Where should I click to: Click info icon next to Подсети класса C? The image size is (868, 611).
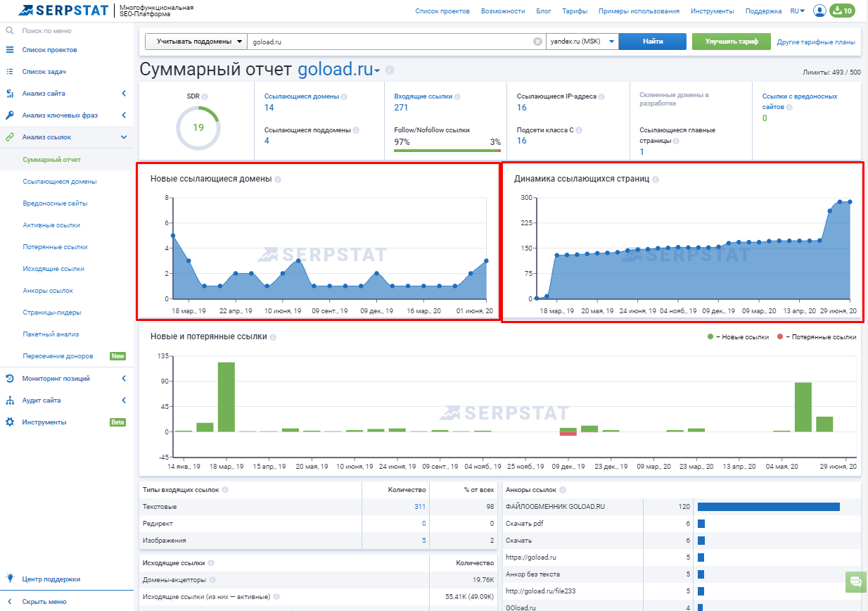coord(579,130)
